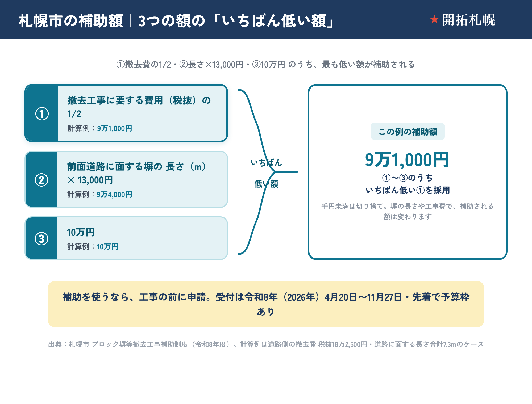Click the 出典:札幌市 source footnote

click(x=266, y=344)
